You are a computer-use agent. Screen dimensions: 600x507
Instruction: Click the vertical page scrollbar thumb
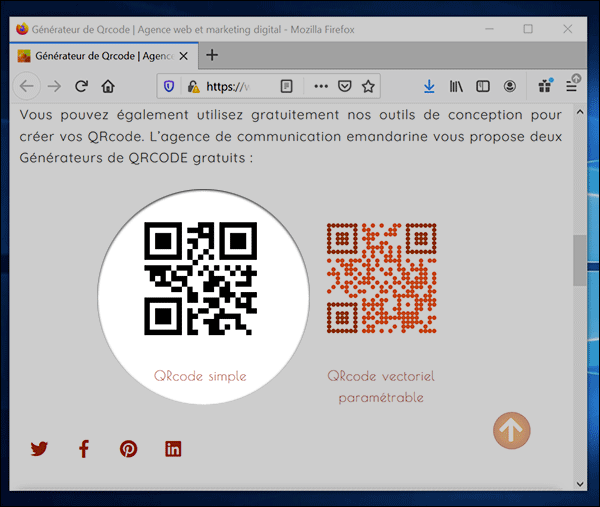tap(579, 260)
